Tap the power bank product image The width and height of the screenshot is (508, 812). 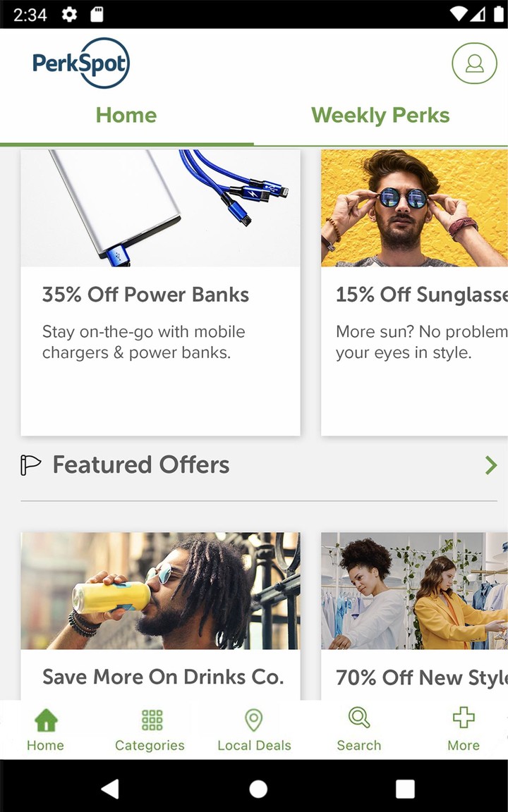point(160,208)
